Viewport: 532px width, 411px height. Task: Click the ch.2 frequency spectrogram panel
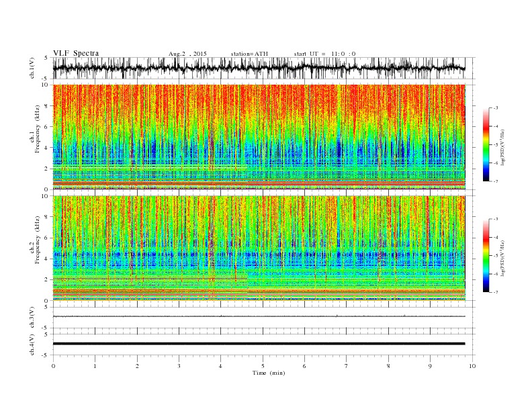coord(259,248)
